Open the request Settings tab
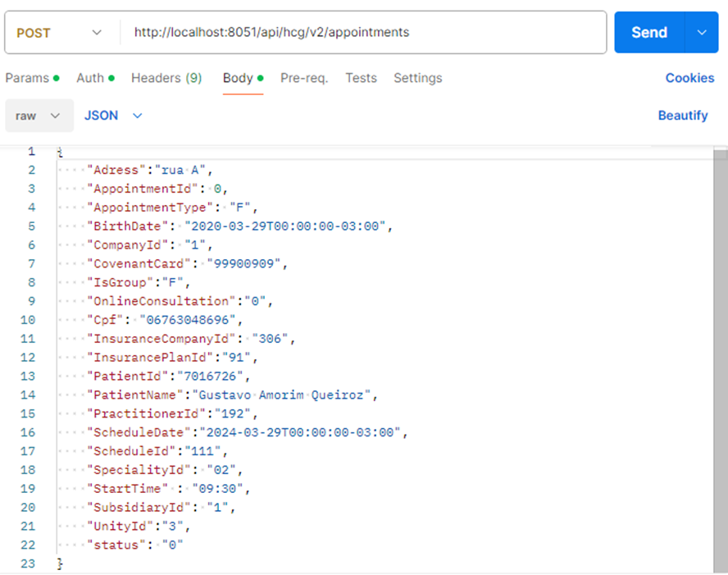This screenshot has width=728, height=575. 417,78
